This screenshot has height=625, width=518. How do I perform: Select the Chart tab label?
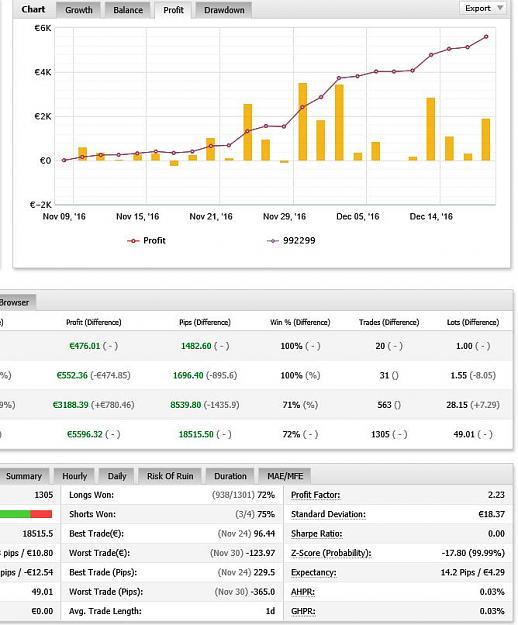33,10
